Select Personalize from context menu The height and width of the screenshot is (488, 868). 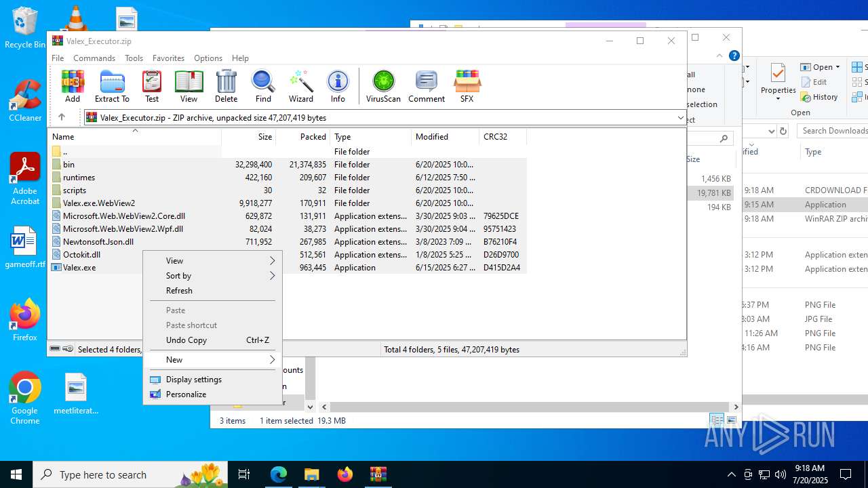[x=212, y=394]
